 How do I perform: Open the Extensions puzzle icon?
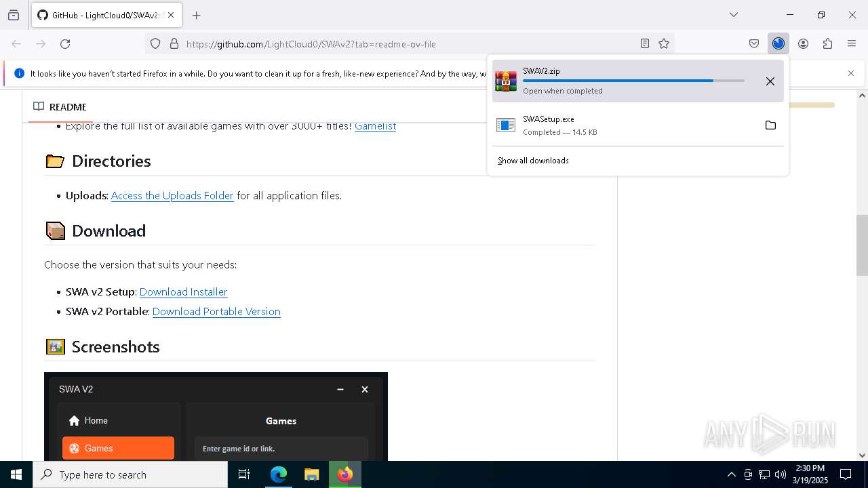point(827,43)
